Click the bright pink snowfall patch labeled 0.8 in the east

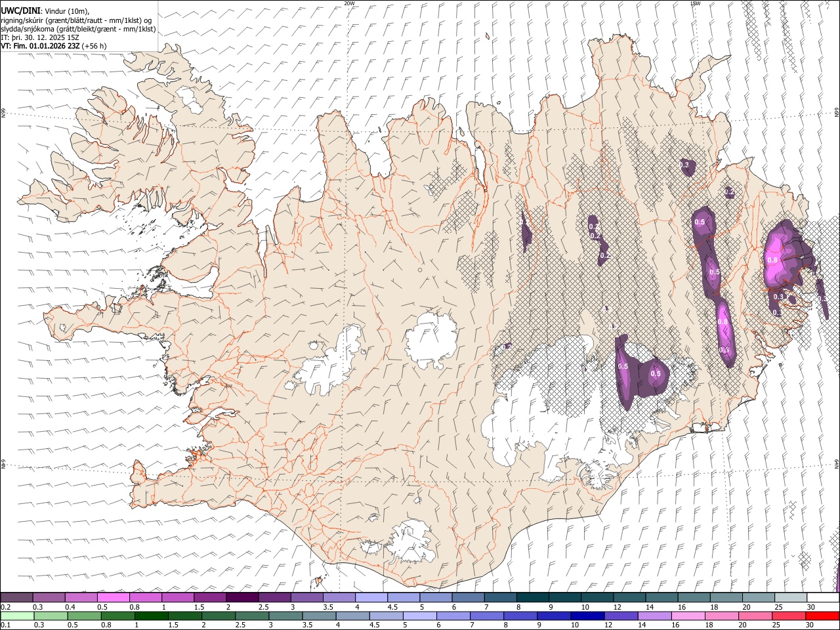pyautogui.click(x=780, y=257)
